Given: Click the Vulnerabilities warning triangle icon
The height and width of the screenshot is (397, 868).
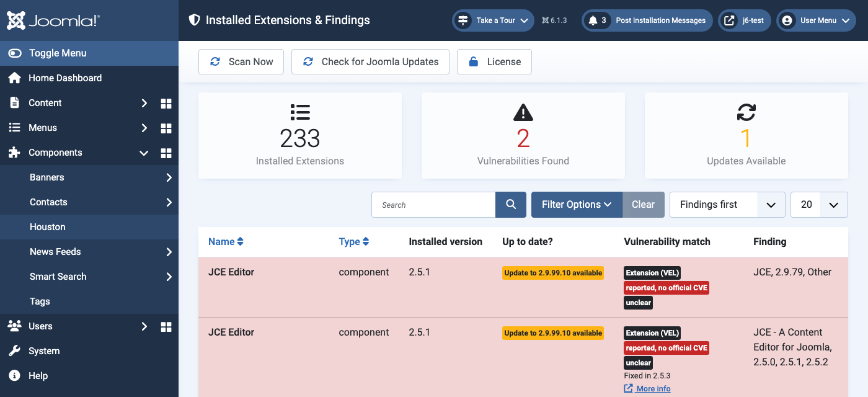Looking at the screenshot, I should [x=523, y=112].
